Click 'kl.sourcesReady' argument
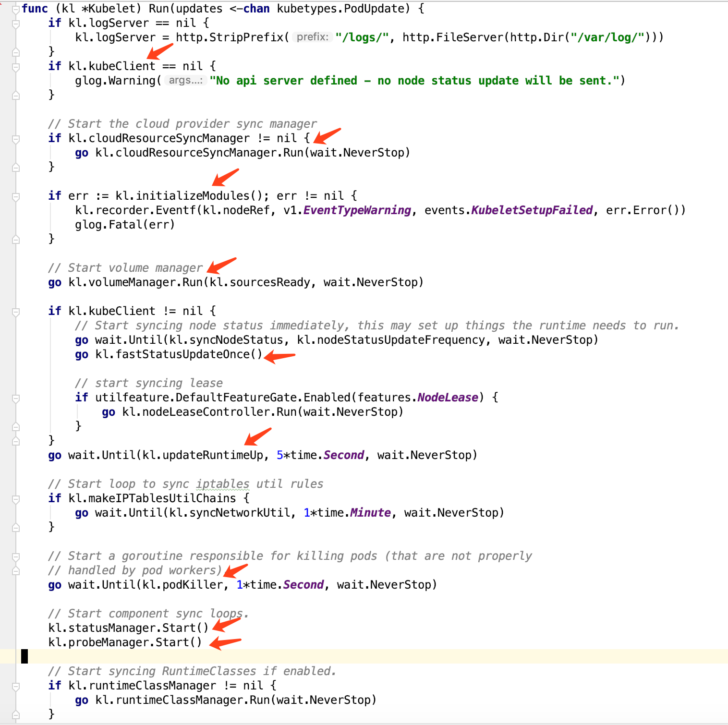Screen dimensions: 728x725 (x=260, y=282)
